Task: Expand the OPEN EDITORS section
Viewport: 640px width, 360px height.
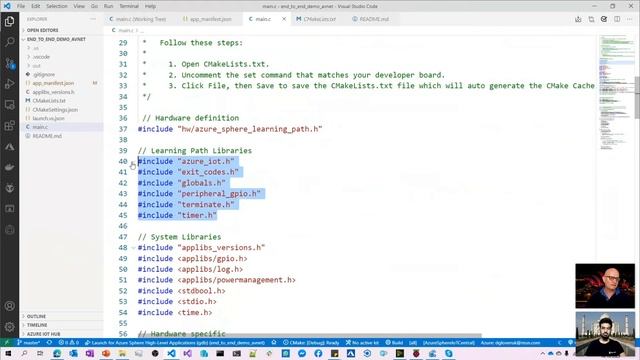Action: (42, 30)
